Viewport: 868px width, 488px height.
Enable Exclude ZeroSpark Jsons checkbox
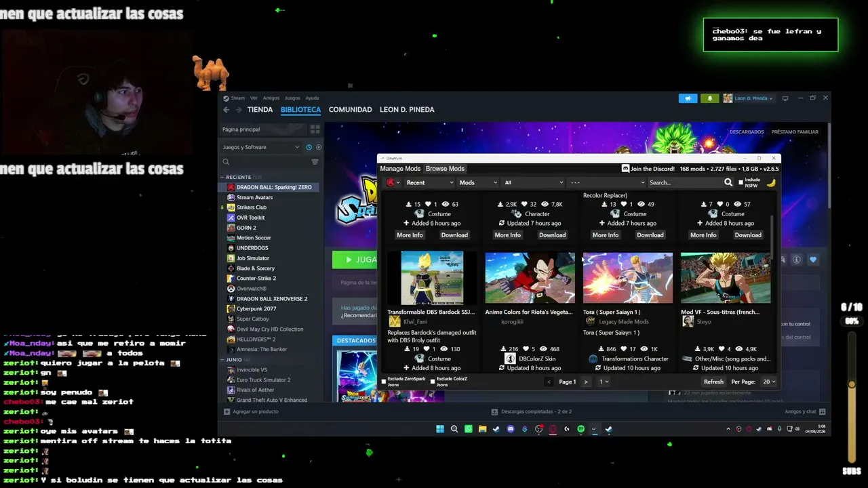(x=384, y=382)
